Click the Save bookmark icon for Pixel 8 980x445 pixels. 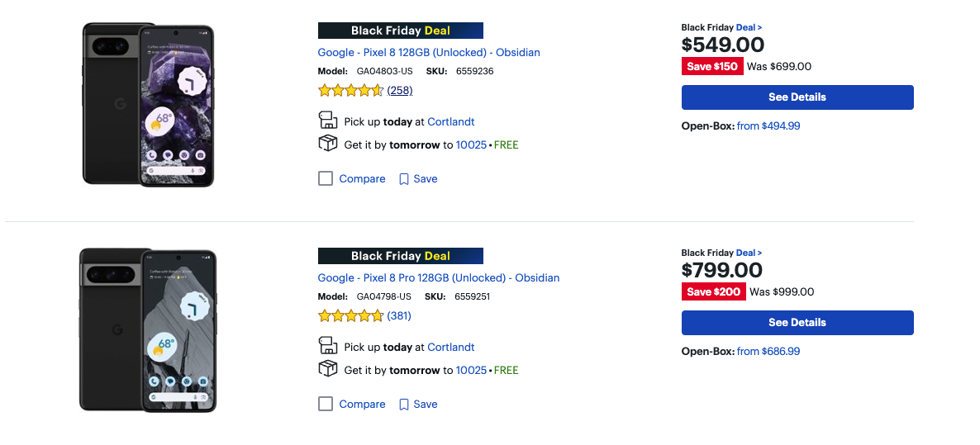tap(404, 179)
